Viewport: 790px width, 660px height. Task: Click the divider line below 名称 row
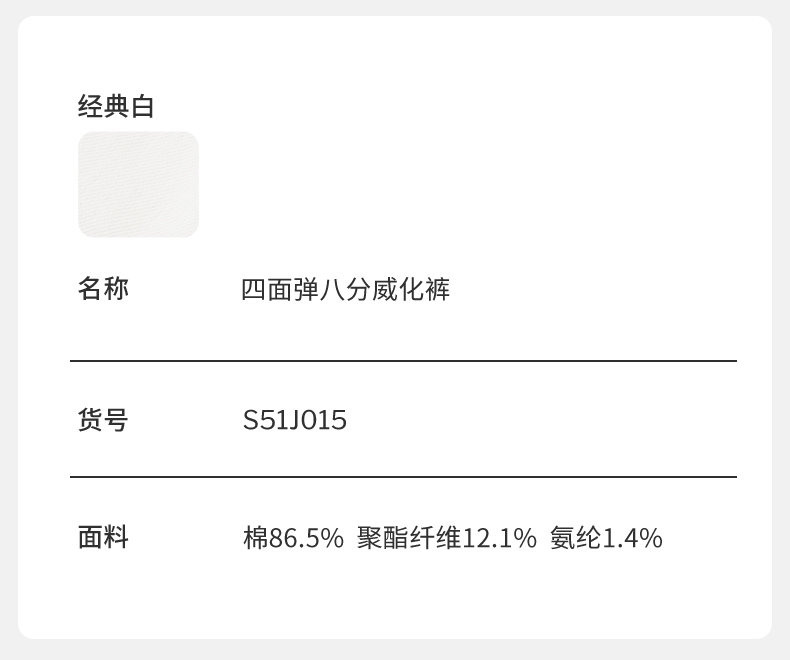[x=403, y=360]
